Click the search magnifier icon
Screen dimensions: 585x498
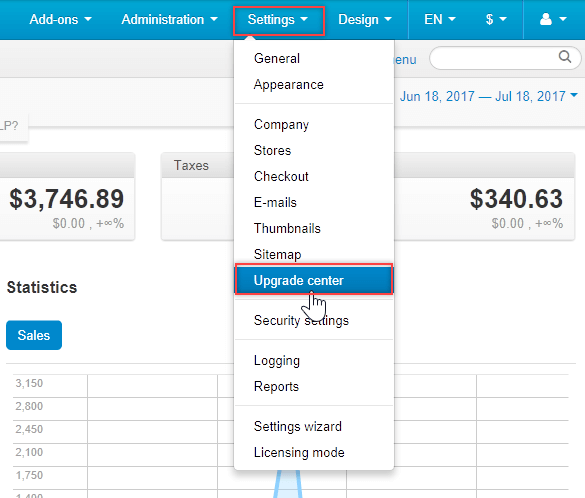coord(564,57)
